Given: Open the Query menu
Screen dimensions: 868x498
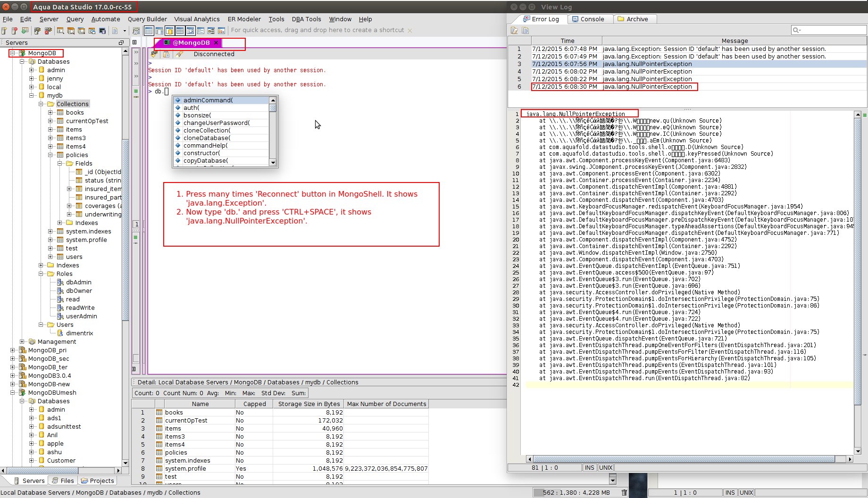Looking at the screenshot, I should [x=75, y=19].
